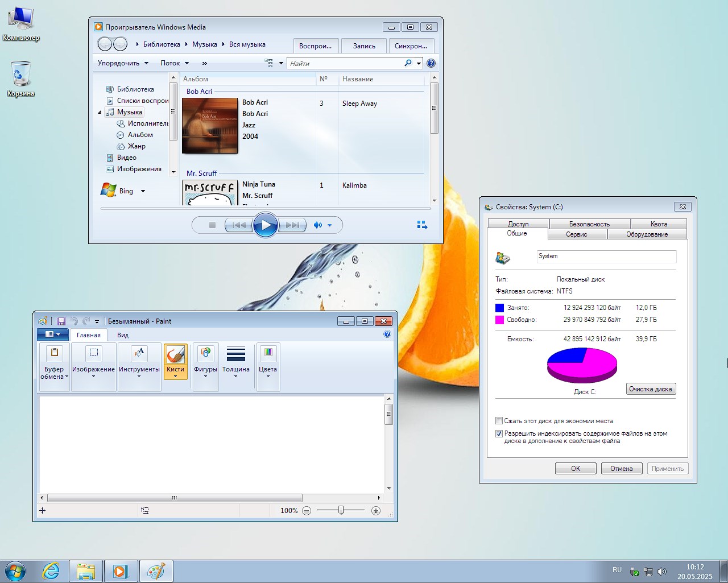Enable Сжать этот диск для экономии места
The height and width of the screenshot is (583, 728).
point(499,421)
